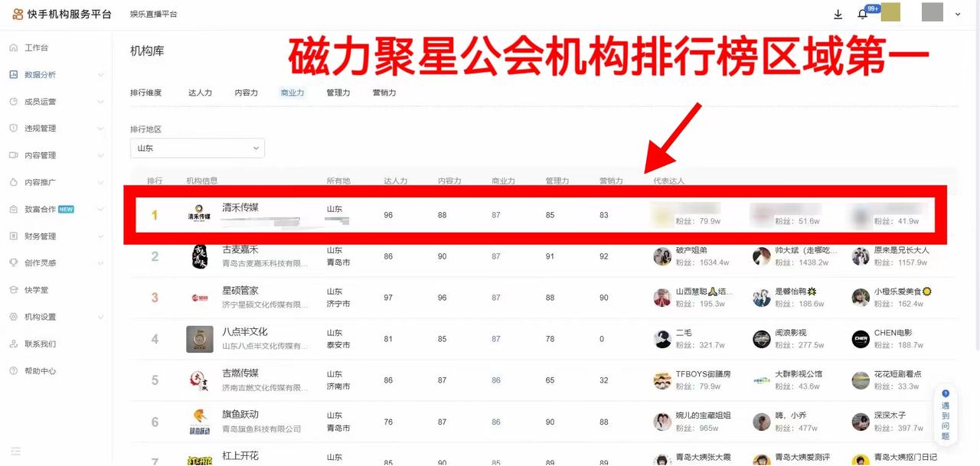Screen dimensions: 980x466
Task: Open the 古麦嘉禾 agency name link
Action: [x=240, y=249]
